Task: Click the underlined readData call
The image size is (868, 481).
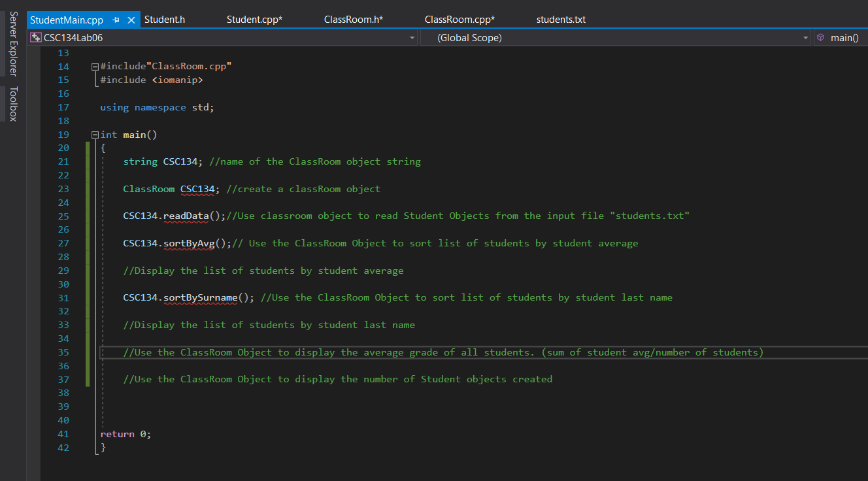Action: tap(186, 216)
